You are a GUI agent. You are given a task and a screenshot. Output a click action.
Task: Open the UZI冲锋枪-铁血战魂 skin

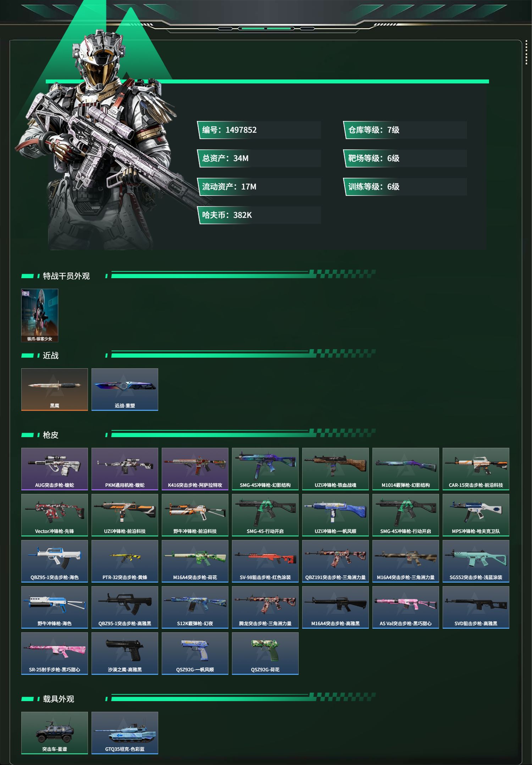pos(336,469)
